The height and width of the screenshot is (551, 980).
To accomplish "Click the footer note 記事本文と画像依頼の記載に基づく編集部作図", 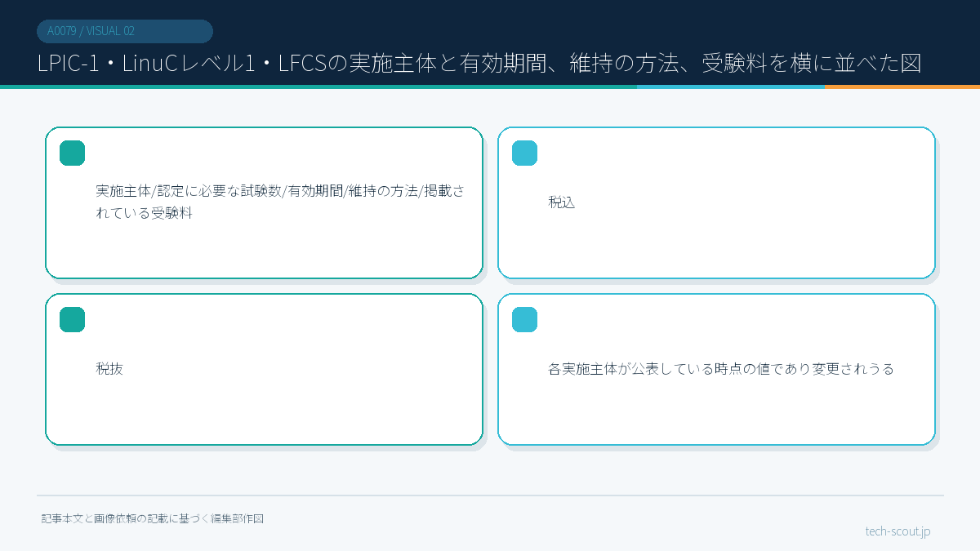I will [153, 518].
